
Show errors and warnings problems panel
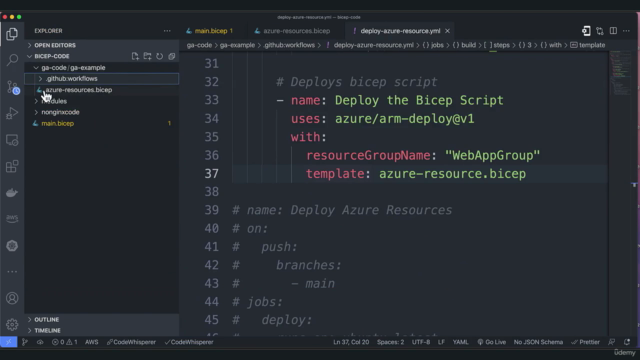click(x=64, y=342)
